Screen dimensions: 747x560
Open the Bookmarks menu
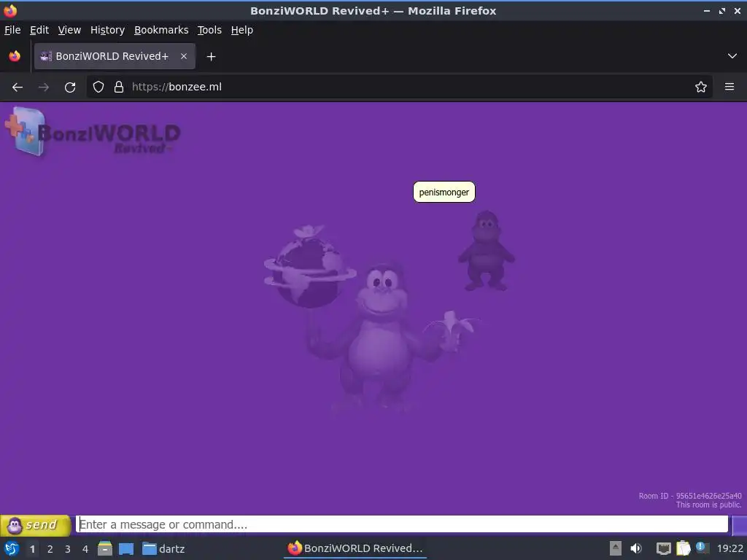pyautogui.click(x=161, y=30)
